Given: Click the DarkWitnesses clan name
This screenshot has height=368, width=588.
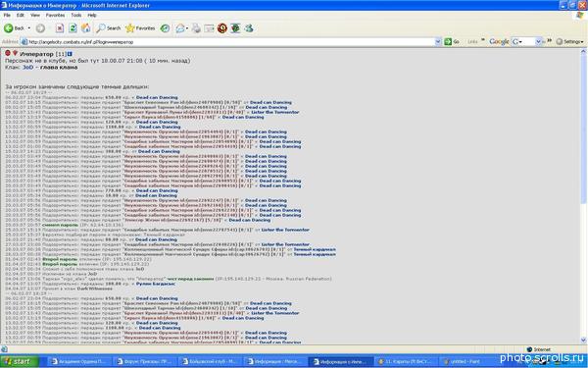Looking at the screenshot, I should point(95,289).
